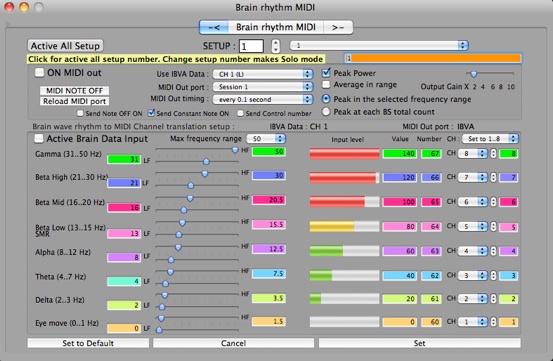
Task: Click the MIDI NOTE OFF button
Action: pos(74,91)
